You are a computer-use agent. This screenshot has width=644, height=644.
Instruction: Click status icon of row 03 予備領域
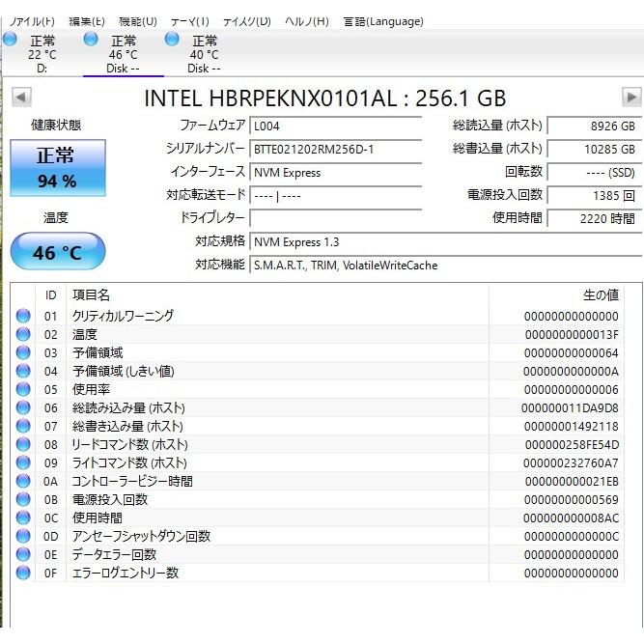tap(23, 352)
